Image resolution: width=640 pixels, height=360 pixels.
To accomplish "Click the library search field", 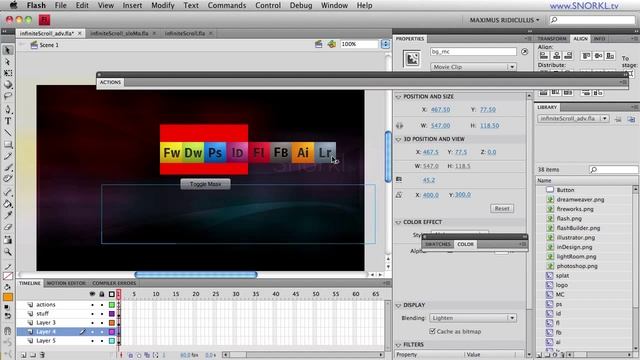I will [x=613, y=169].
